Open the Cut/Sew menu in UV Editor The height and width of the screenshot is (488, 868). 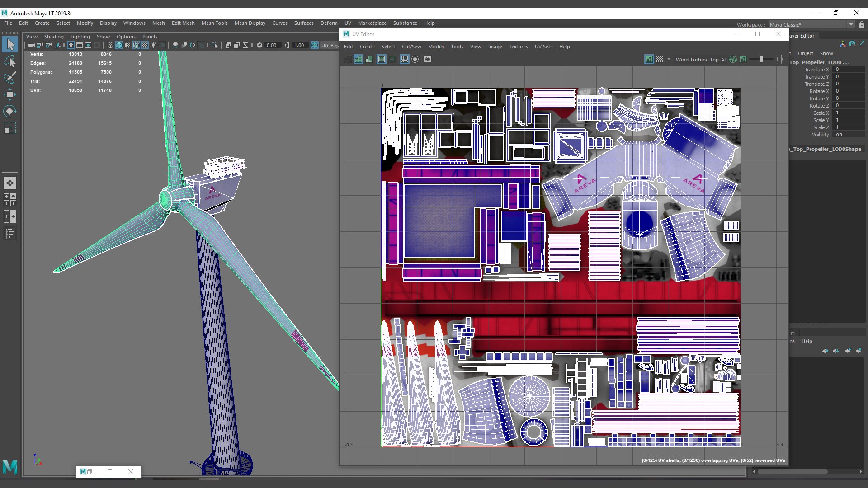click(x=411, y=47)
